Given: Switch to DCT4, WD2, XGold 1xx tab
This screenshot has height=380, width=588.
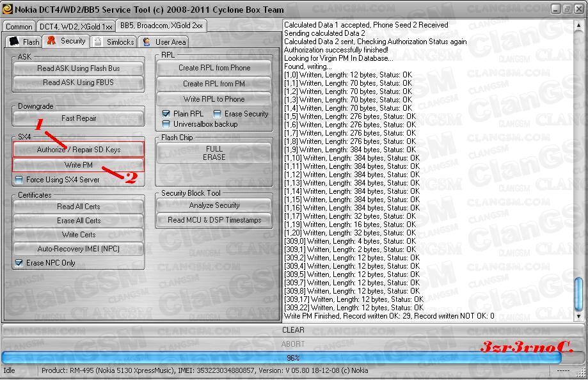Looking at the screenshot, I should point(75,26).
